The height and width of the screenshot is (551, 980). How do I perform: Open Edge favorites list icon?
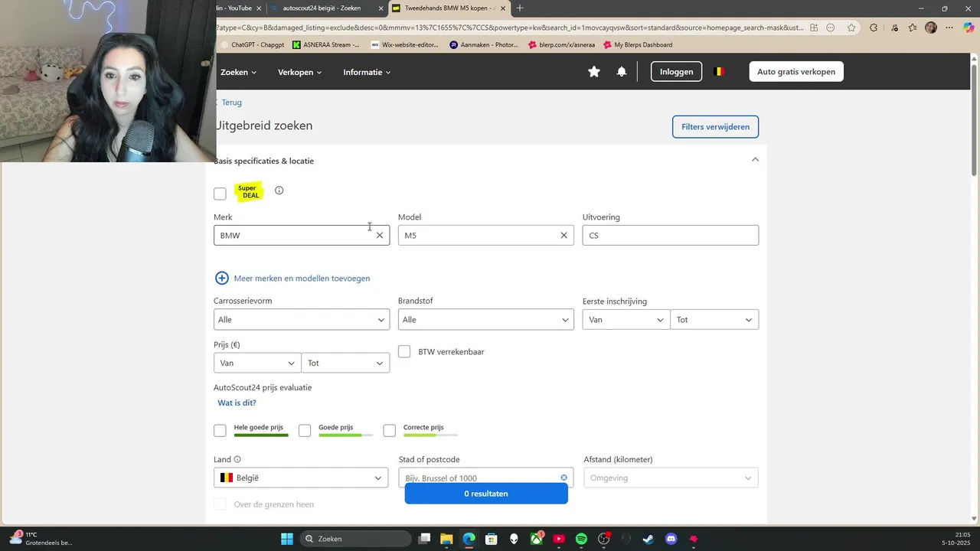[x=912, y=28]
